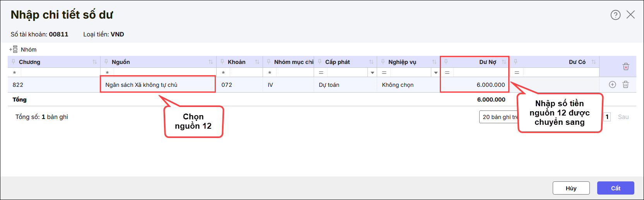The height and width of the screenshot is (200, 644).
Task: Click the Hủy button
Action: click(x=571, y=188)
